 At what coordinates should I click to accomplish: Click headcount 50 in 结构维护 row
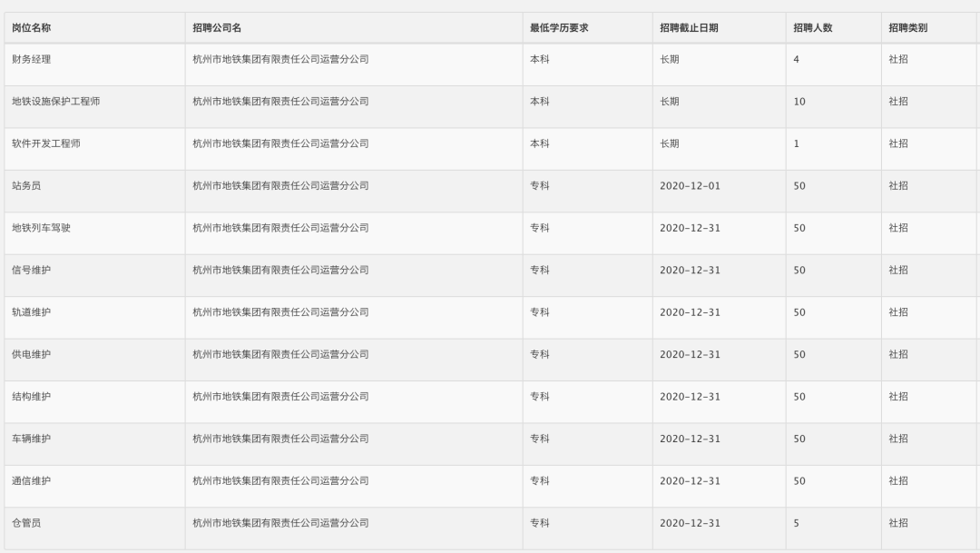coord(799,397)
